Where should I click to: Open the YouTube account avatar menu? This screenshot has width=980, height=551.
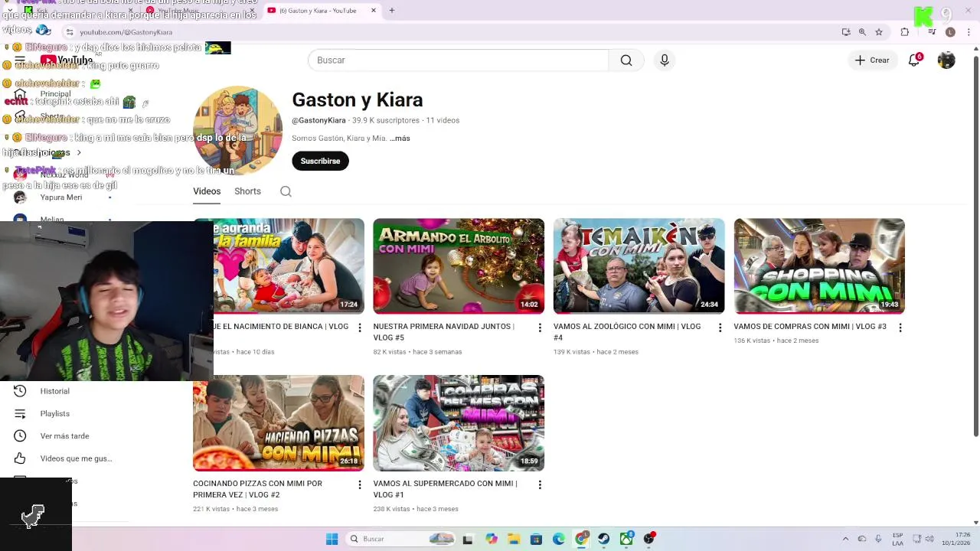point(946,60)
